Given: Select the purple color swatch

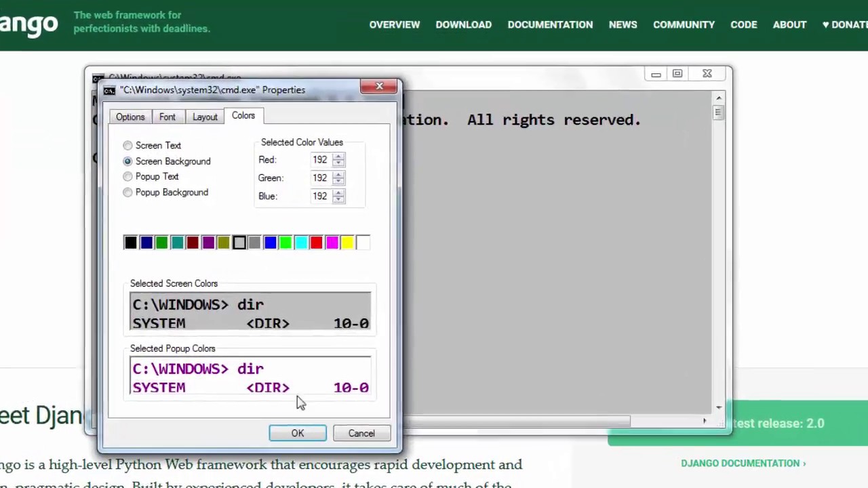Looking at the screenshot, I should click(208, 243).
